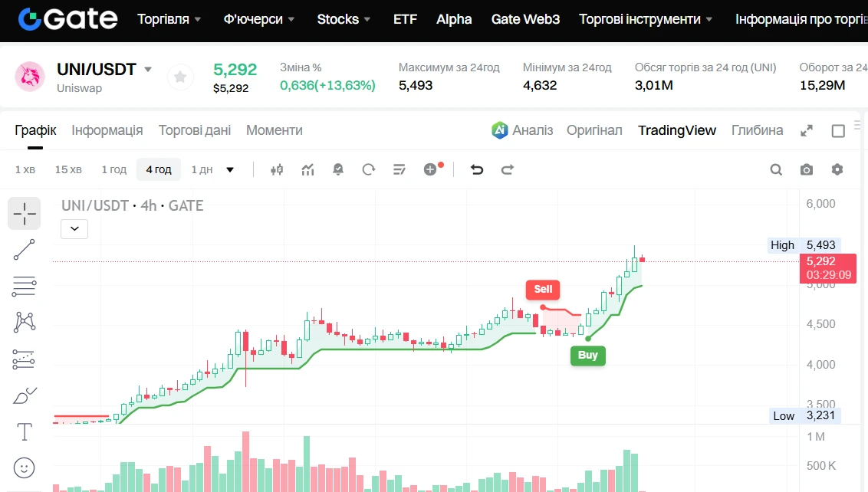Switch chart to Оригінал mode
This screenshot has height=492, width=868.
click(594, 130)
